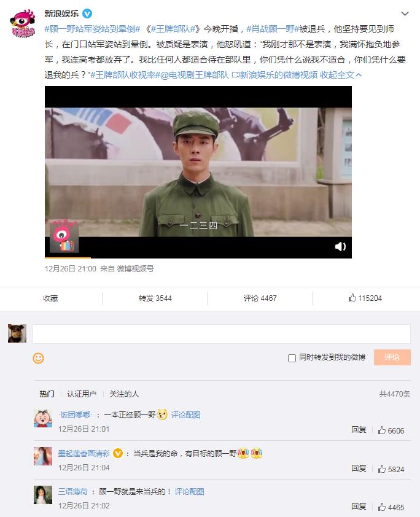
Task: Enable 同时转发到我的微博 checkbox
Action: [x=292, y=358]
